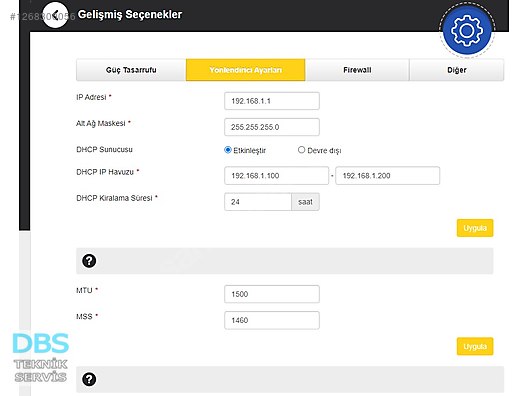Click DHCP pool start address 192.168.1.100
Viewport: 528px width, 396px height.
click(x=276, y=176)
